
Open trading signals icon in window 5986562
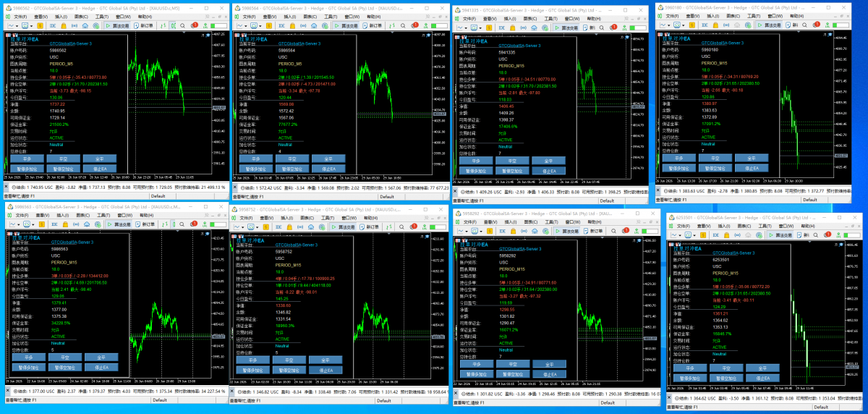[74, 25]
